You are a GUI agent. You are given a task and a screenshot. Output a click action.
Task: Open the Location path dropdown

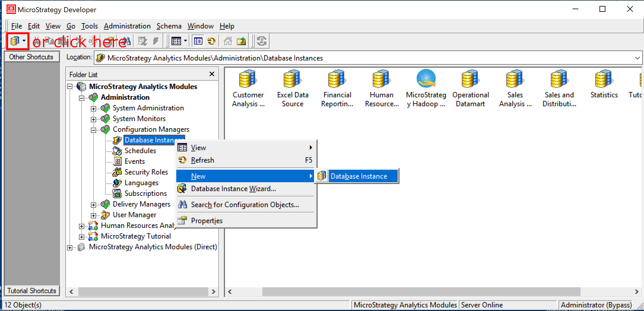637,58
